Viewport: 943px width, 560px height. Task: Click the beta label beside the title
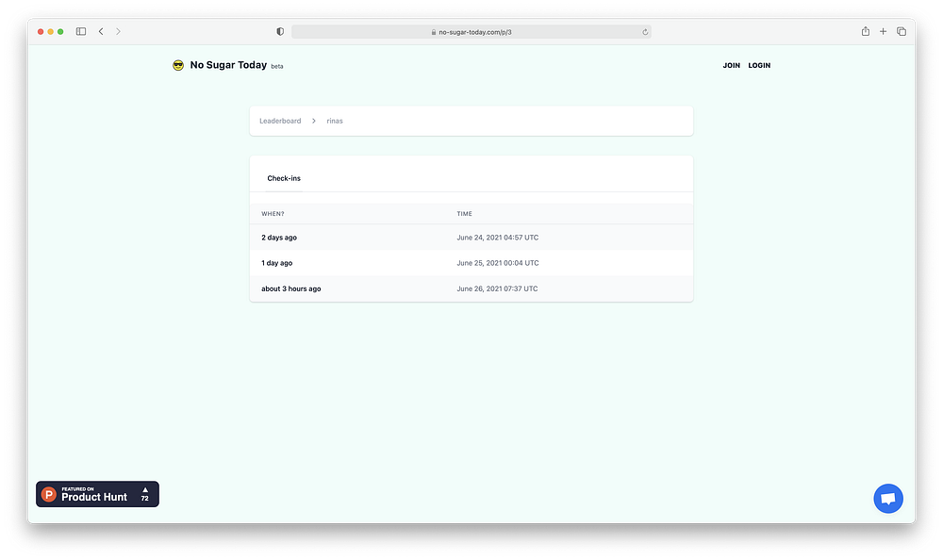[276, 67]
